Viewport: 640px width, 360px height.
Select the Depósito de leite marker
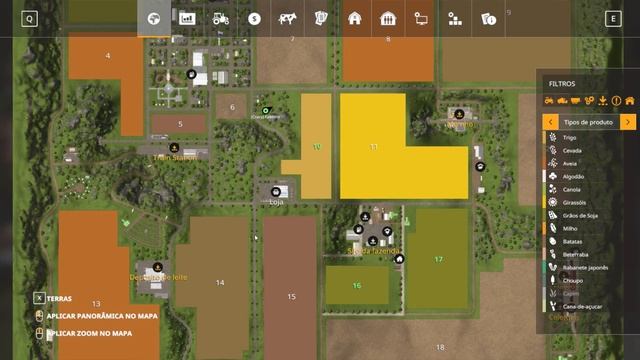(x=158, y=267)
